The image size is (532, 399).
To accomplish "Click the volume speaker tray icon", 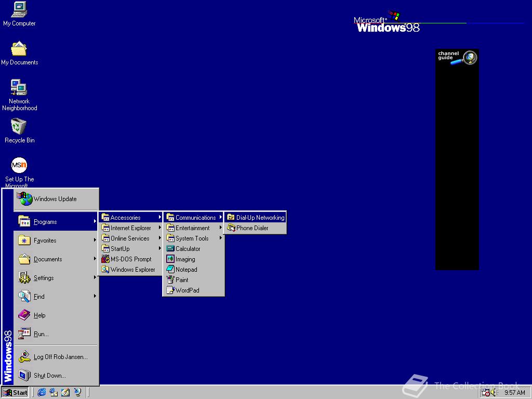I will 494,393.
